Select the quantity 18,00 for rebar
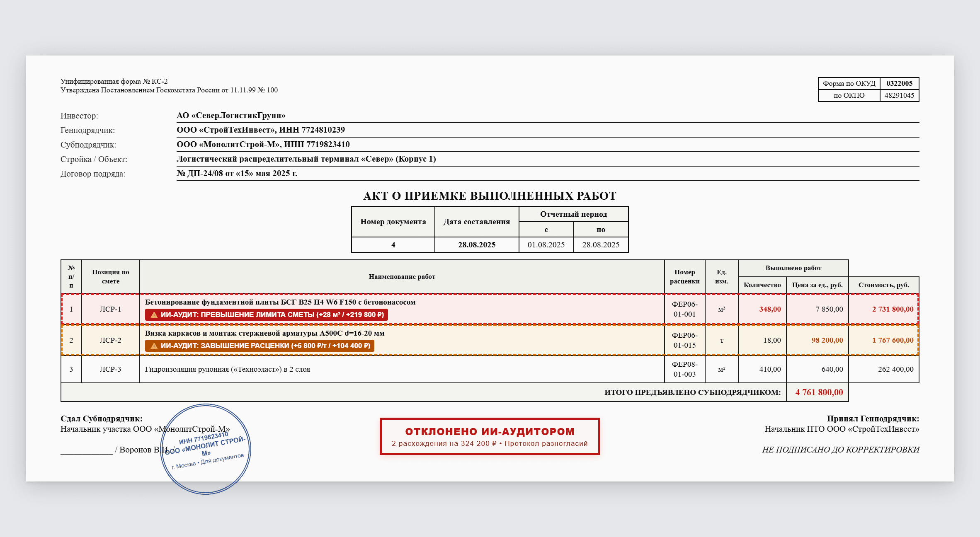The width and height of the screenshot is (980, 537). [x=772, y=340]
